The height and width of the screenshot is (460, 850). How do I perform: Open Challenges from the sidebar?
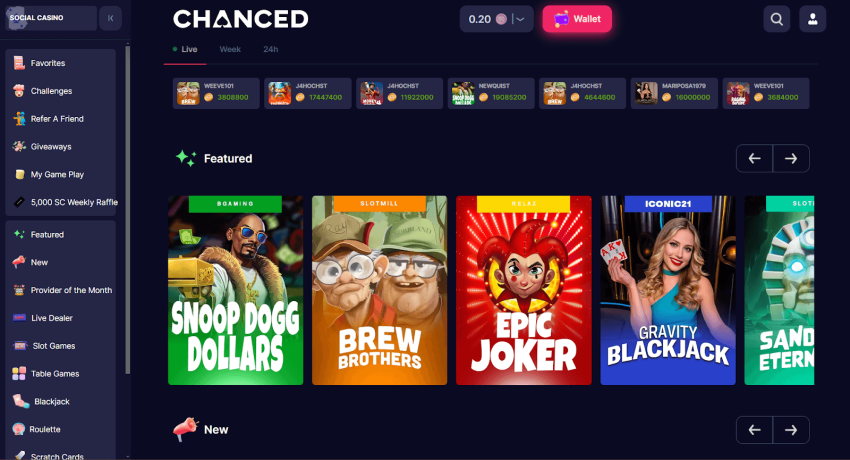click(60, 91)
